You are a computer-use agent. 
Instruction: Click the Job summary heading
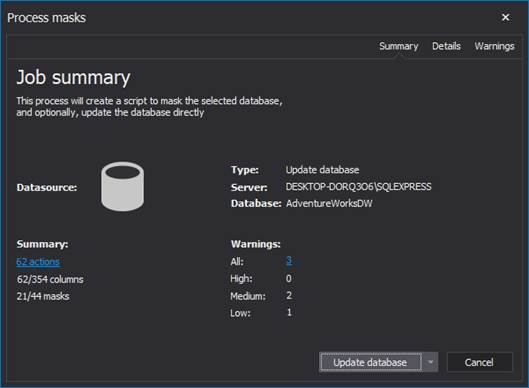click(73, 78)
